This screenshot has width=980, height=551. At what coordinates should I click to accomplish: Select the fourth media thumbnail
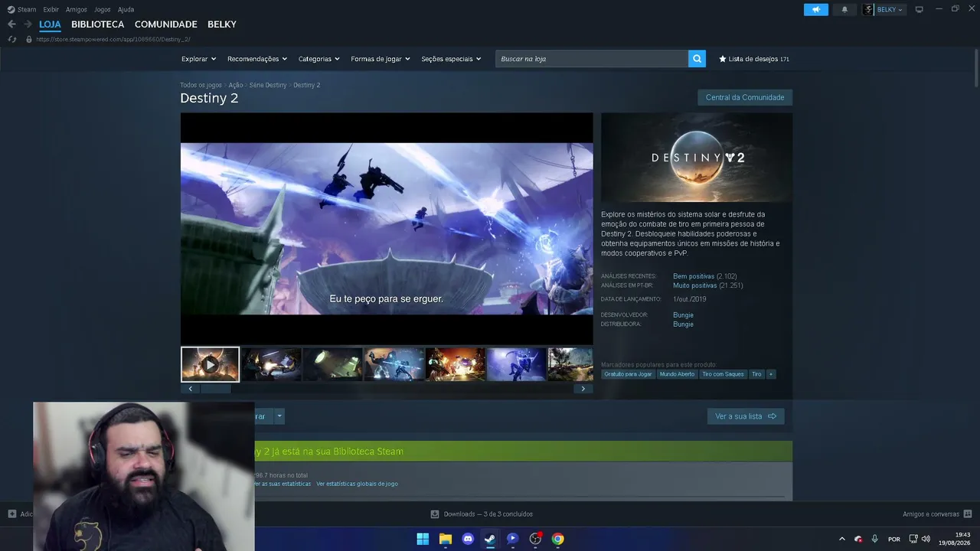coord(394,364)
